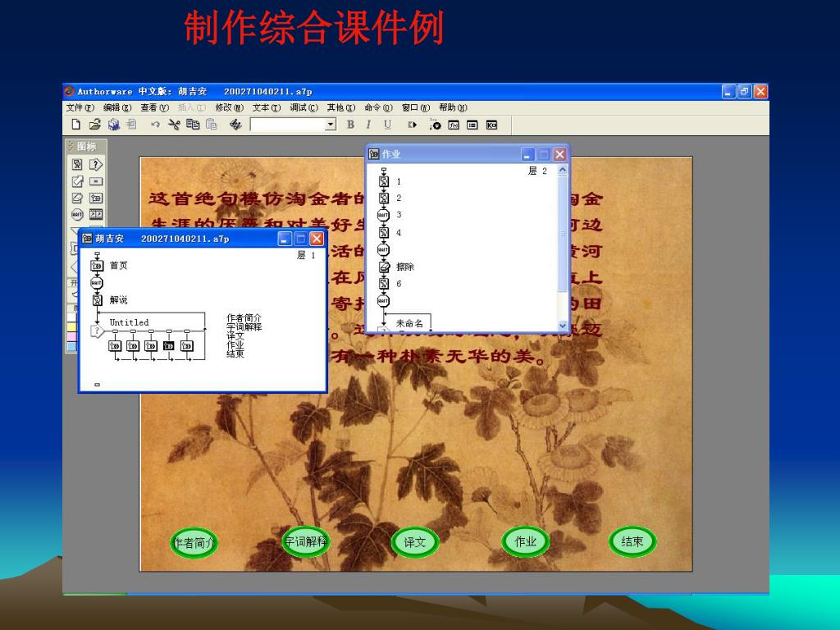840x630 pixels.
Task: Toggle Italic text formatting
Action: (368, 125)
